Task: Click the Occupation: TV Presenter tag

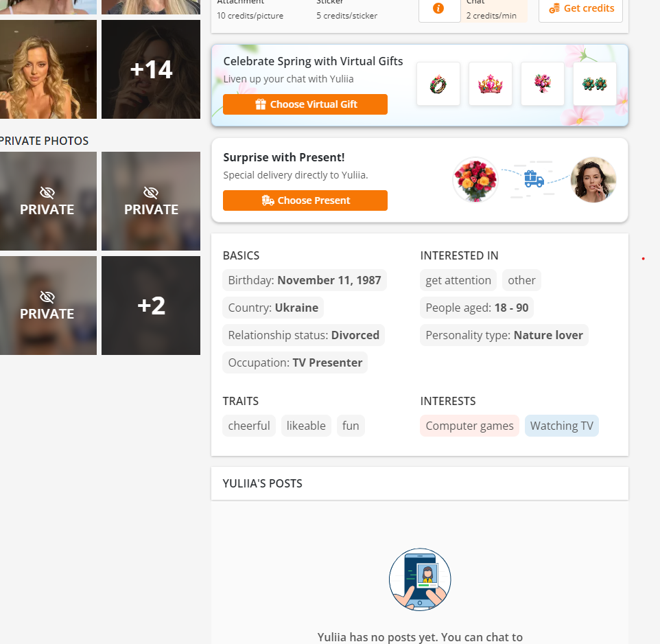Action: point(295,363)
